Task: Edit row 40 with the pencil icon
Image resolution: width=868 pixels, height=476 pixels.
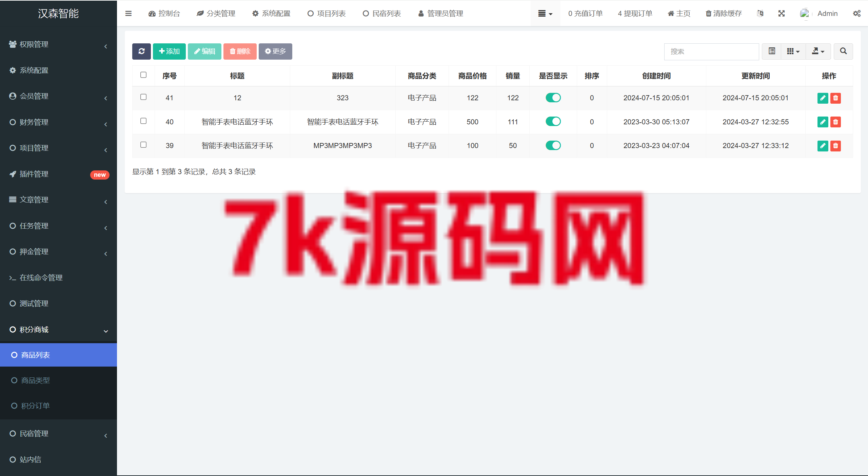Action: (823, 122)
